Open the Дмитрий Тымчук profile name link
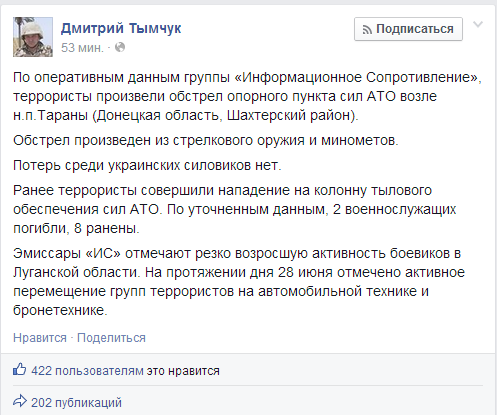 click(121, 28)
